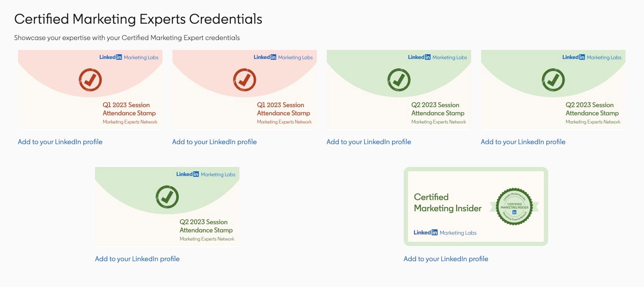Click the Certified Marketing Experts Credentials heading
The height and width of the screenshot is (287, 644).
pyautogui.click(x=138, y=19)
